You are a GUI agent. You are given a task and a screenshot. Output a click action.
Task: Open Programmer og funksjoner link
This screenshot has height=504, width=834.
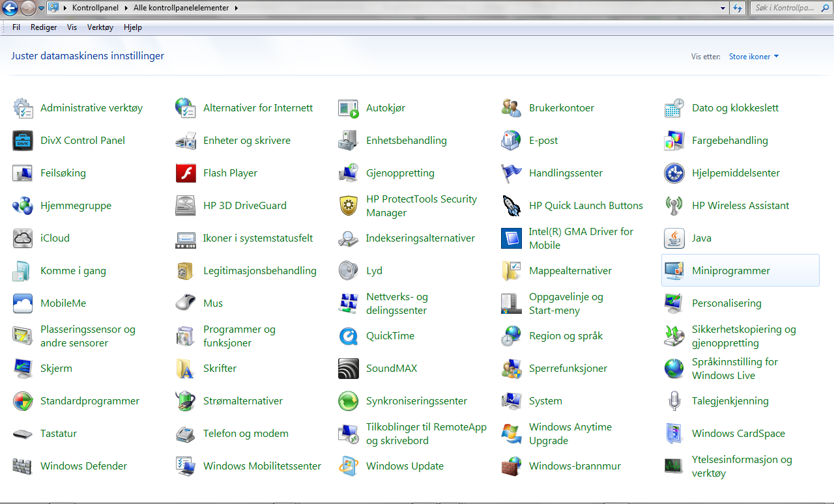click(x=239, y=336)
